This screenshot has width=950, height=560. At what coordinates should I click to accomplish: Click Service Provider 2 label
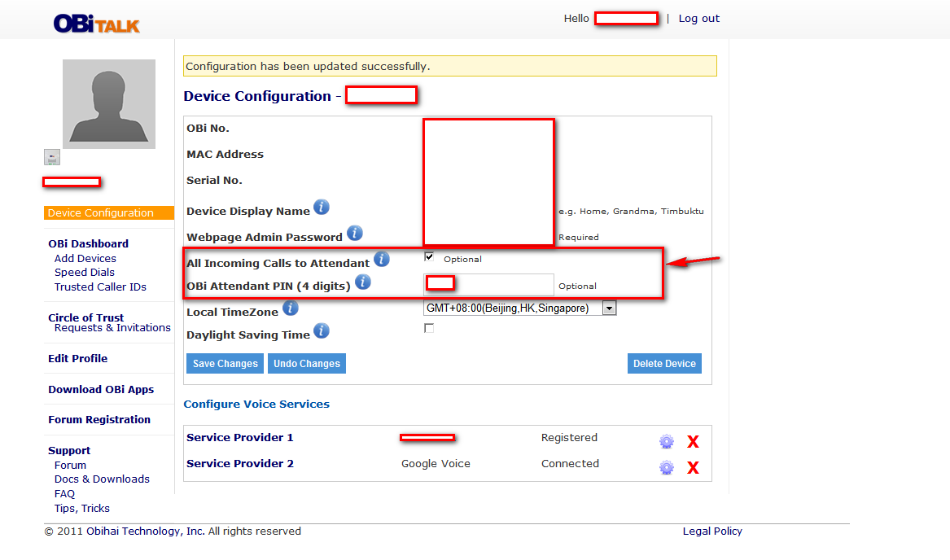click(240, 464)
